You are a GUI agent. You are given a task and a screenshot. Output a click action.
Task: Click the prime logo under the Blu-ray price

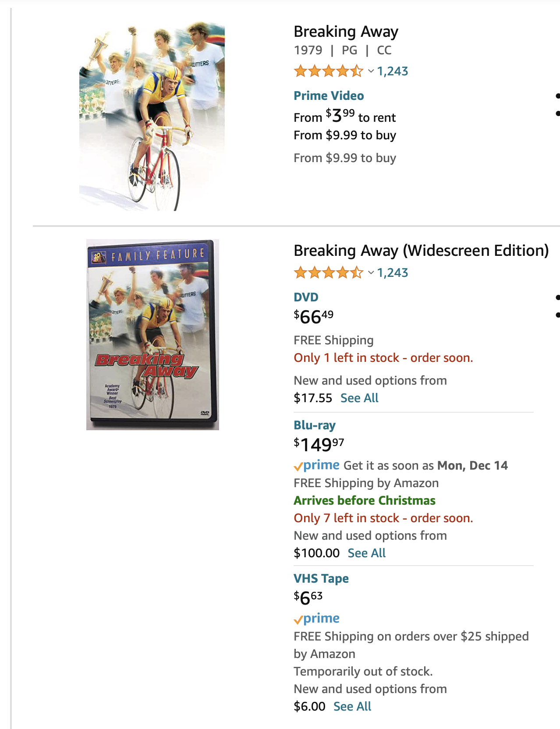tap(317, 465)
